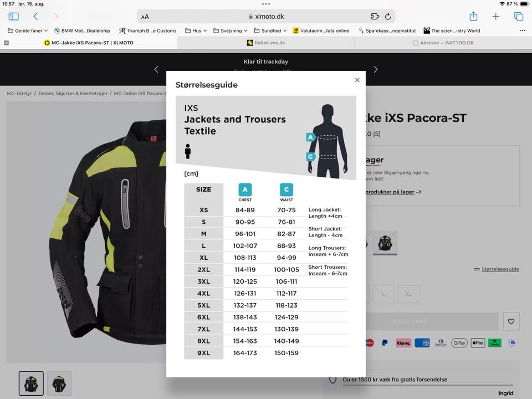Switch to the Rabat-vvs.dk tab

pyautogui.click(x=266, y=43)
